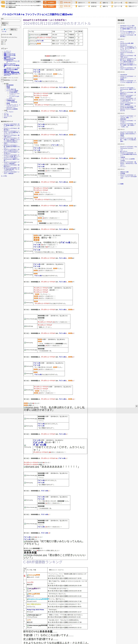Image resolution: width=138 pixels, height=644 pixels.
Task: Open なりきりバトラー link
Action: coord(11,99)
